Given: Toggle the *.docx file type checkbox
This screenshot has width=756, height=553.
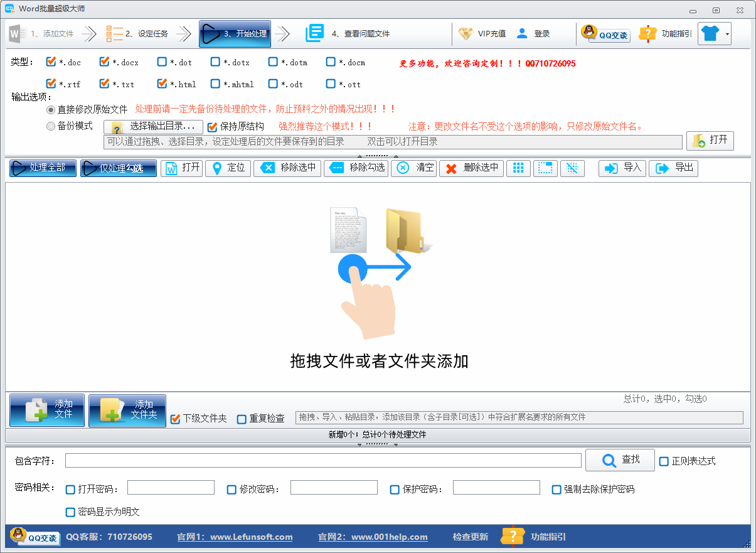Looking at the screenshot, I should (x=105, y=62).
